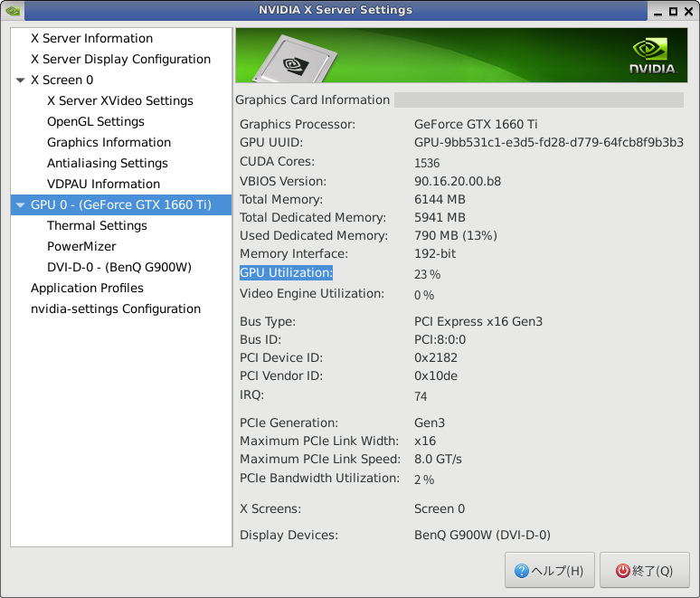The width and height of the screenshot is (700, 598).
Task: View VDPAU Information
Action: pos(104,184)
